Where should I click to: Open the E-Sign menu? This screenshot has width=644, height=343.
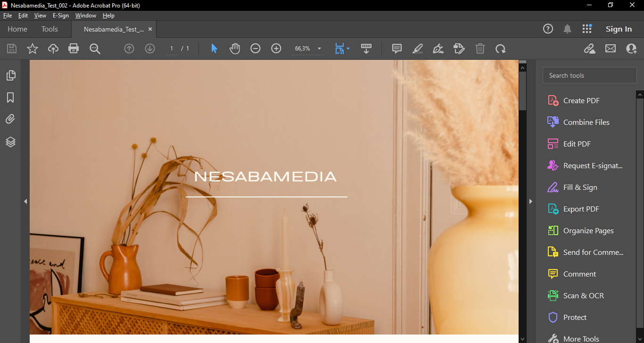(x=60, y=16)
